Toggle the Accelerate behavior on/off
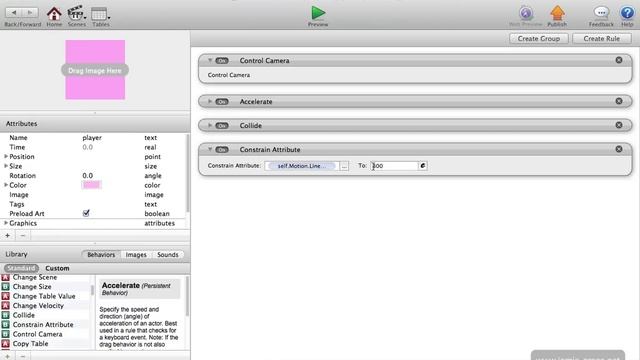 (222, 102)
